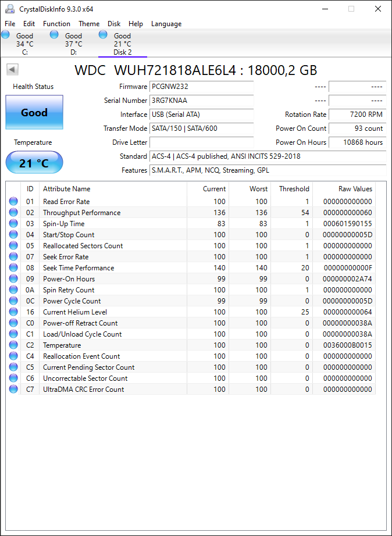
Task: Select the Disk 2 tab
Action: [123, 44]
